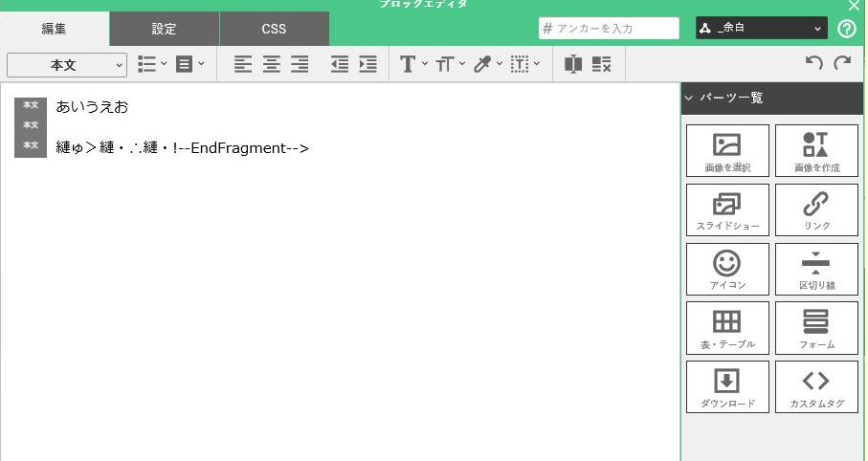The height and width of the screenshot is (461, 868).
Task: Click the split block icon
Action: coord(573,64)
